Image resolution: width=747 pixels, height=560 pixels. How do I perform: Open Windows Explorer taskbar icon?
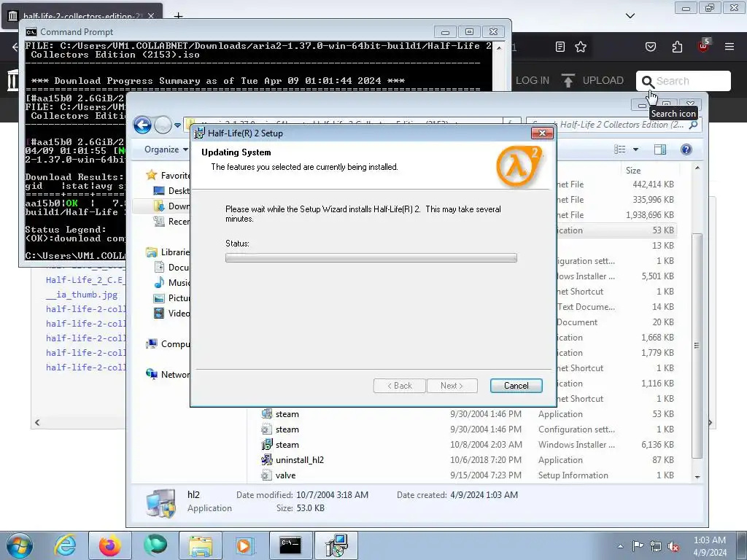(x=200, y=545)
